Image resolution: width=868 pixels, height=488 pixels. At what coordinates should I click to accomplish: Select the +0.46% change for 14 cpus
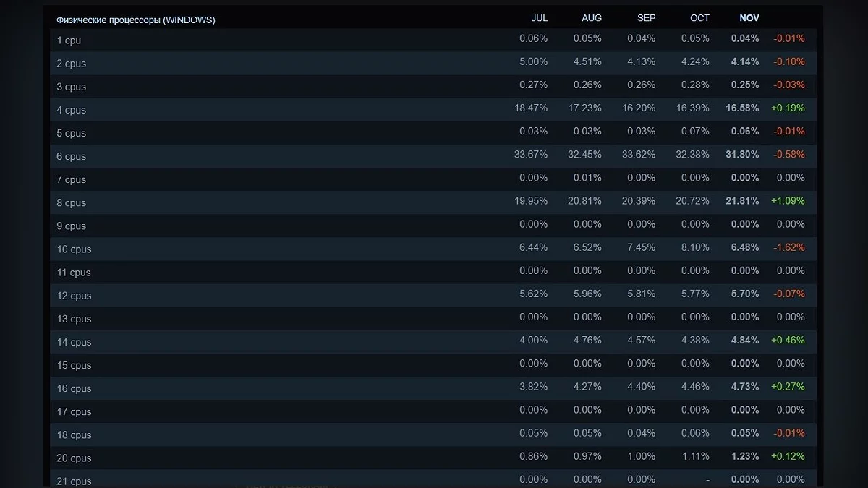coord(788,341)
